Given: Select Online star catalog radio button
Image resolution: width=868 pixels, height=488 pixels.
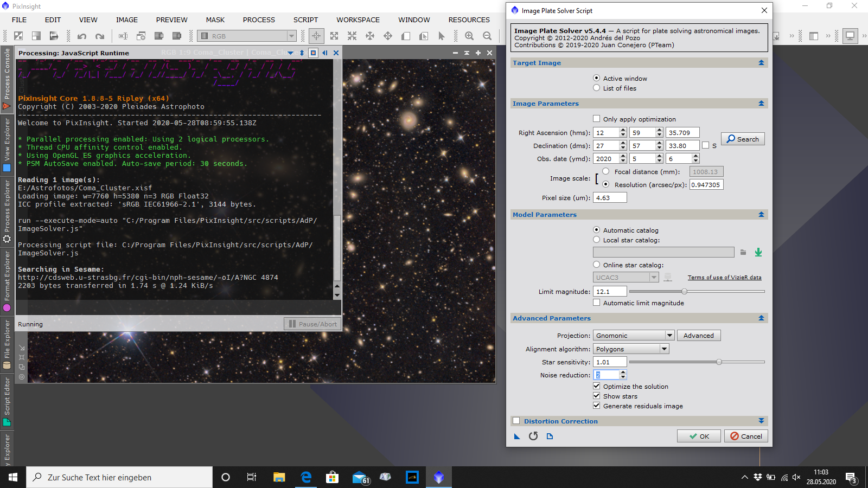Looking at the screenshot, I should pos(597,265).
